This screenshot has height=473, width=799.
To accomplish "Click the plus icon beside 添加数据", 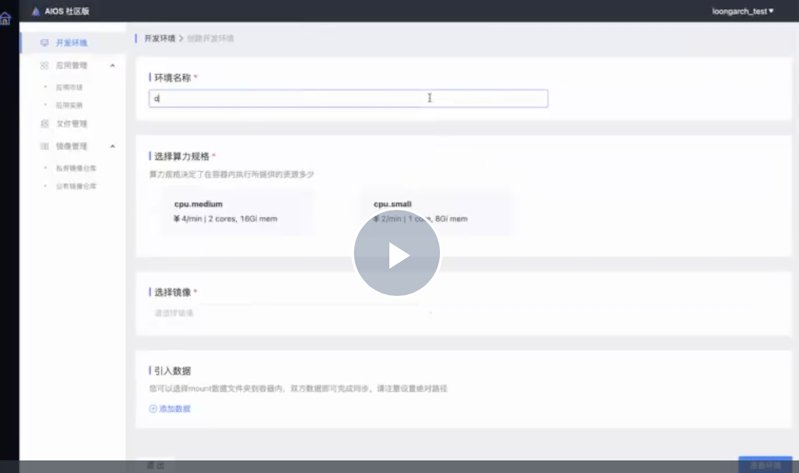I will coord(153,408).
